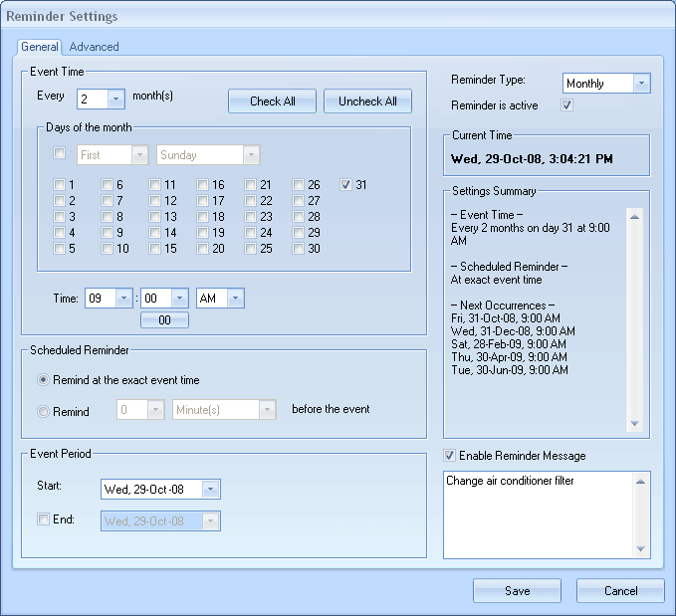Disable the Enable Reminder Message checkbox
This screenshot has height=616, width=676.
coord(451,456)
